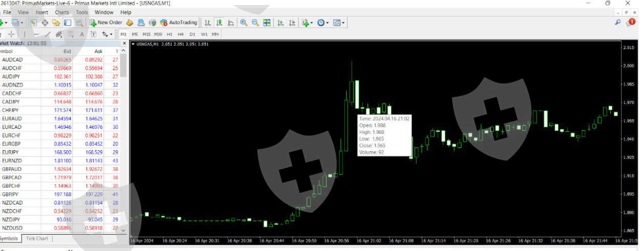Viewport: 644px width, 251px height.
Task: Open the Strategy Tester icon
Action: pos(79,22)
